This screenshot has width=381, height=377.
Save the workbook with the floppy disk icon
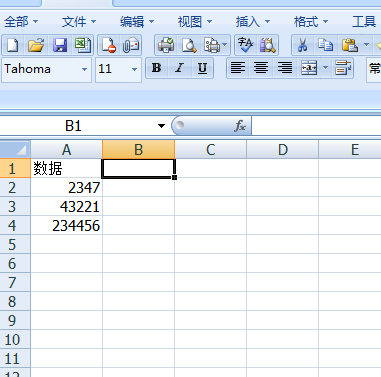click(x=60, y=45)
